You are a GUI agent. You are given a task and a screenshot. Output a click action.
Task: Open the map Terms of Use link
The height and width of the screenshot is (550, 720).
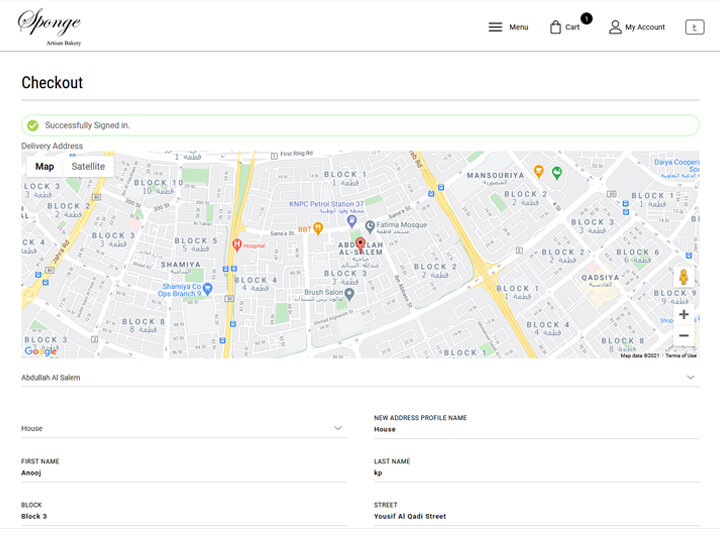(681, 355)
